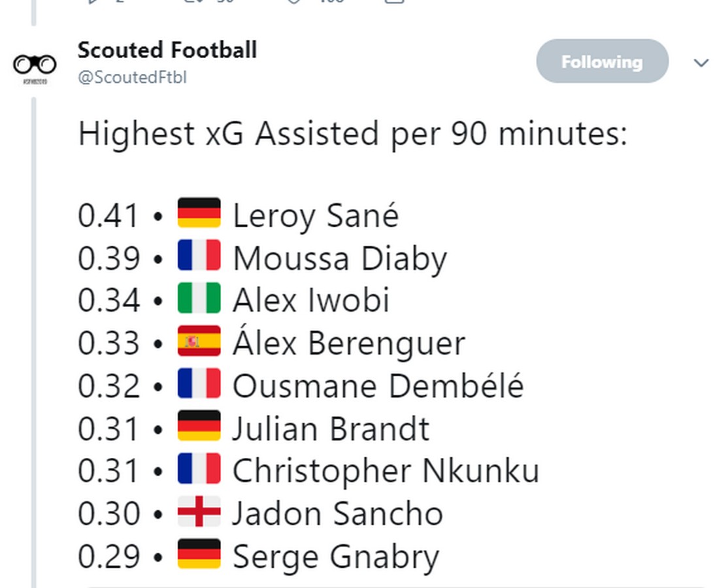Click the @ScoutedFtbl handle
Screen dimensions: 728x588
(133, 77)
